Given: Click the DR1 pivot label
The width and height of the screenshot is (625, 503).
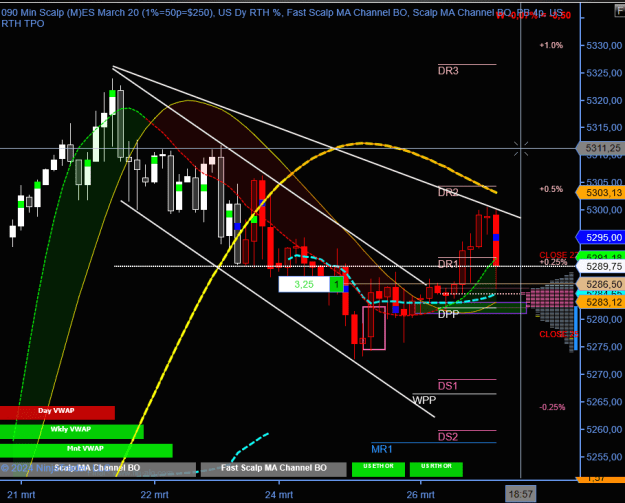Looking at the screenshot, I should [448, 264].
